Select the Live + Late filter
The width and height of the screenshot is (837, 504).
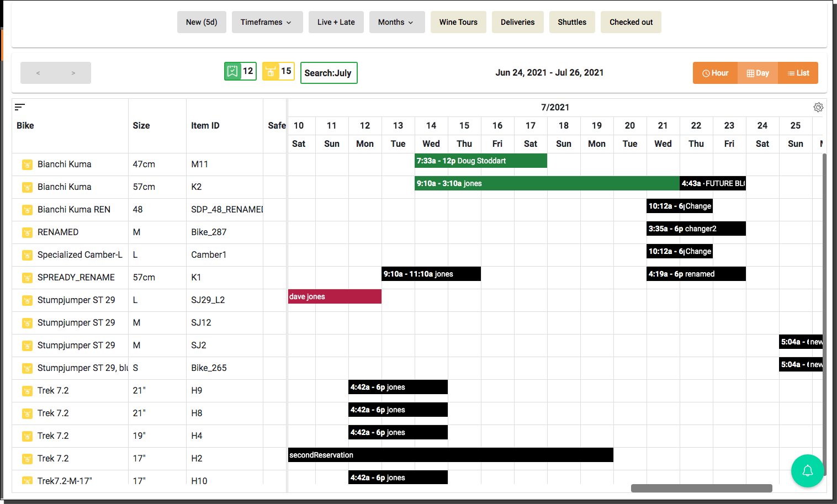(336, 22)
